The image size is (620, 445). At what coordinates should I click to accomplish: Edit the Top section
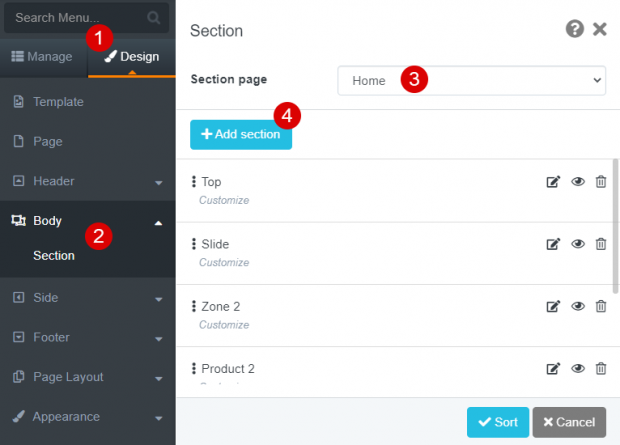point(553,182)
